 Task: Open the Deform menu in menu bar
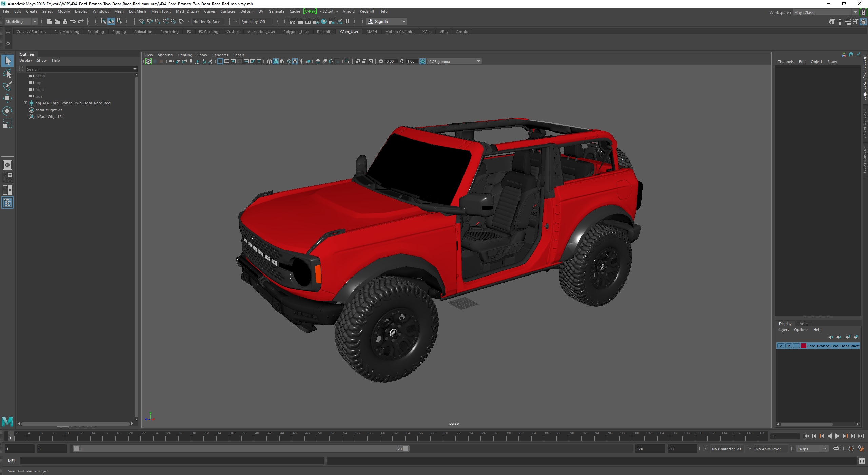(x=246, y=11)
